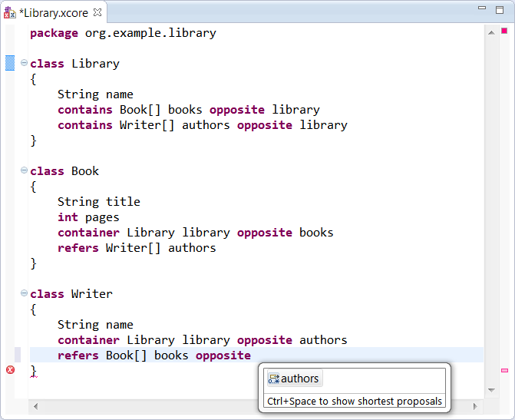Image resolution: width=515 pixels, height=420 pixels.
Task: Collapse the class Library block
Action: tap(24, 62)
